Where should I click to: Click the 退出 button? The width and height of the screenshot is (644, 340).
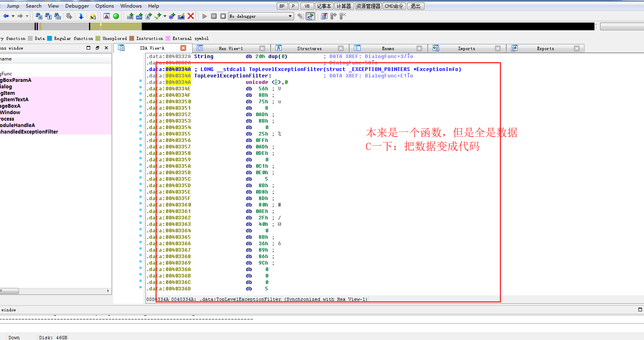pyautogui.click(x=416, y=6)
